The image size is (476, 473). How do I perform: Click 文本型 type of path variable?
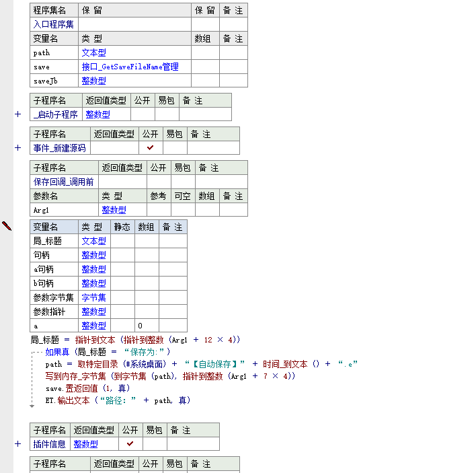pos(94,53)
